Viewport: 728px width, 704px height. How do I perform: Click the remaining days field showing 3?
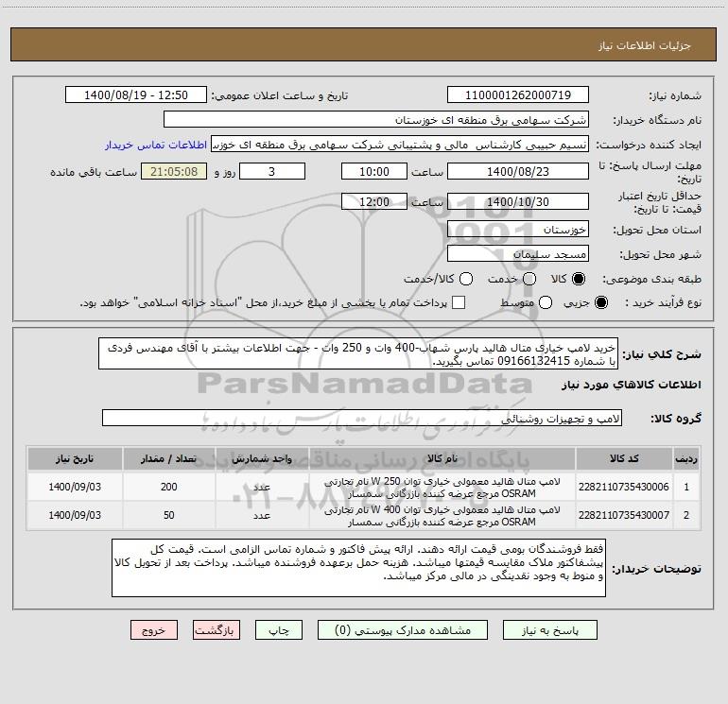pyautogui.click(x=272, y=171)
